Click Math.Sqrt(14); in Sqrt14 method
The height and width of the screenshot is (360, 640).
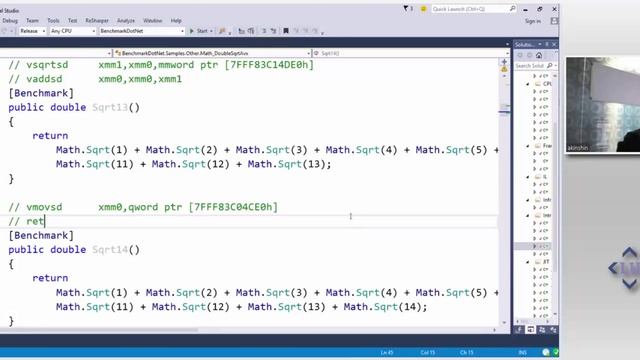point(385,307)
